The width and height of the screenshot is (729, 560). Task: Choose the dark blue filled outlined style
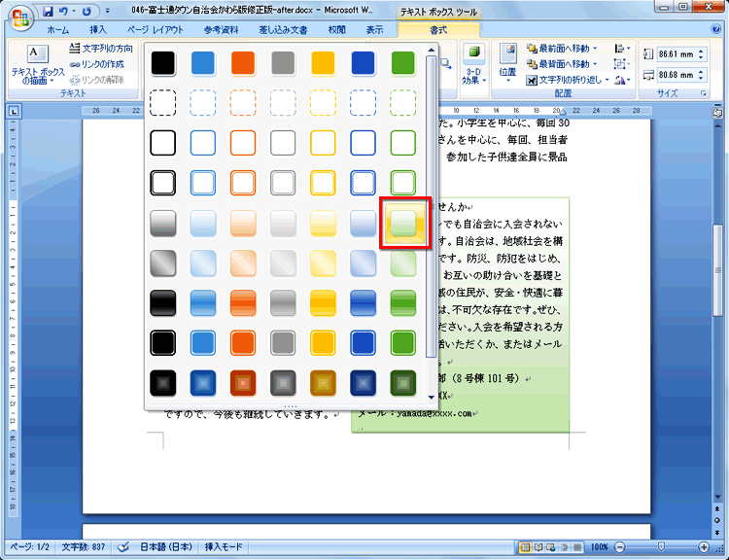(x=363, y=343)
